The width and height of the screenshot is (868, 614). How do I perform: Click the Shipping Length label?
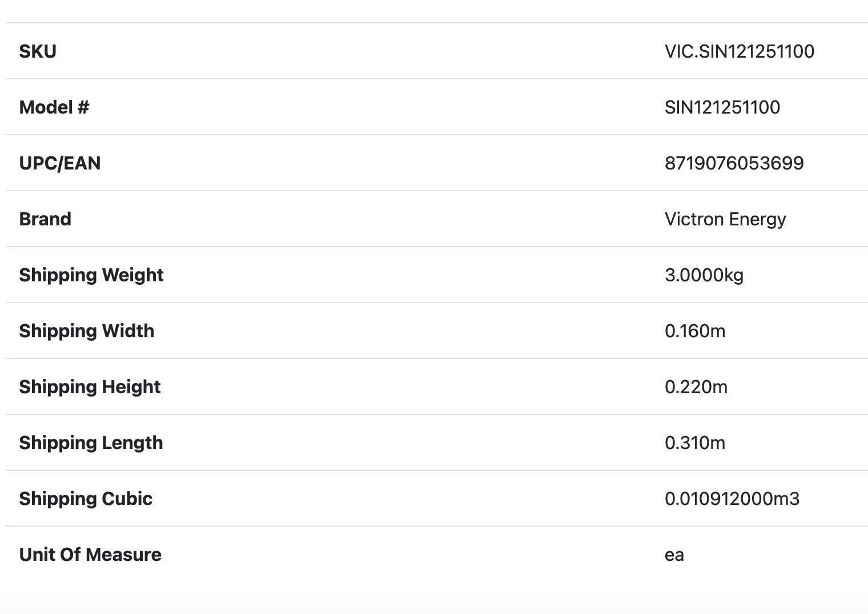coord(91,443)
